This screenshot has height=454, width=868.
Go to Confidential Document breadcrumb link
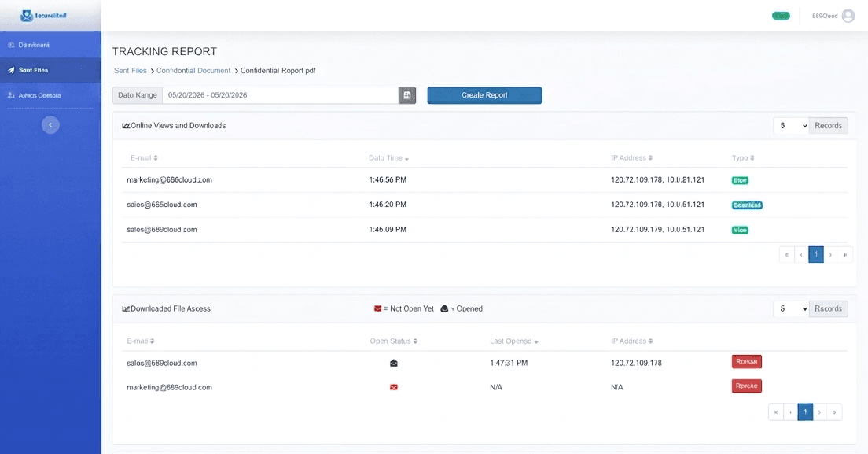point(193,71)
